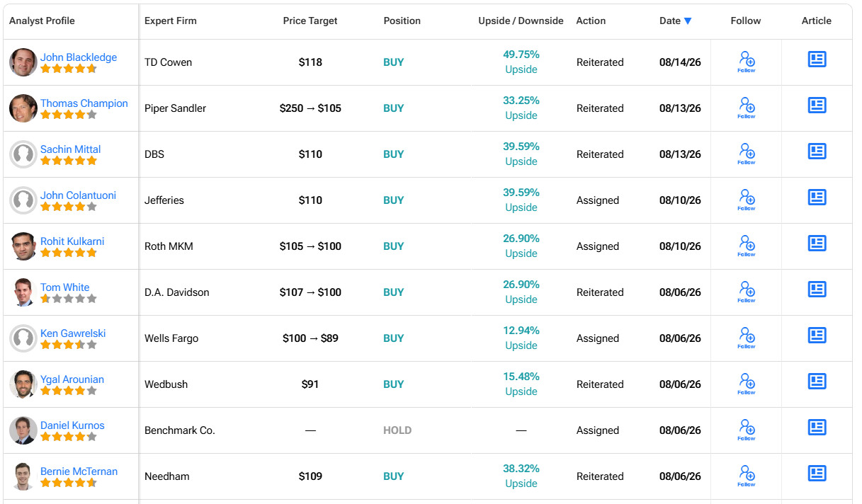Open the Wedbush article icon
The image size is (862, 504).
[817, 382]
